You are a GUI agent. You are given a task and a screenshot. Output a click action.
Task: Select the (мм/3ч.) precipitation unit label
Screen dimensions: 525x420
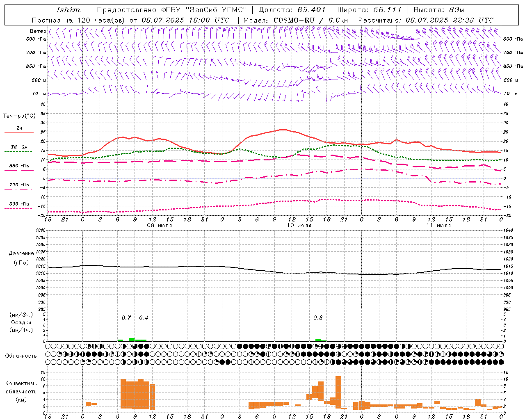click(21, 315)
